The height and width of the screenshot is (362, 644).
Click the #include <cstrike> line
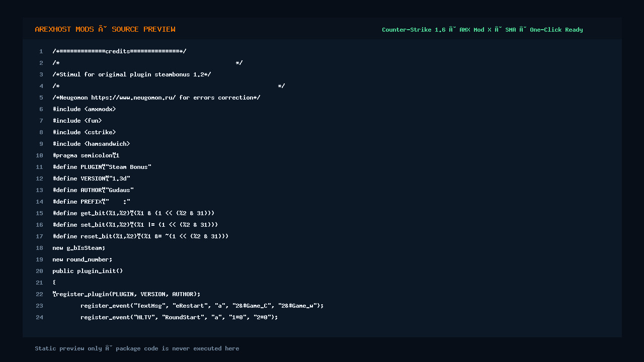point(84,132)
